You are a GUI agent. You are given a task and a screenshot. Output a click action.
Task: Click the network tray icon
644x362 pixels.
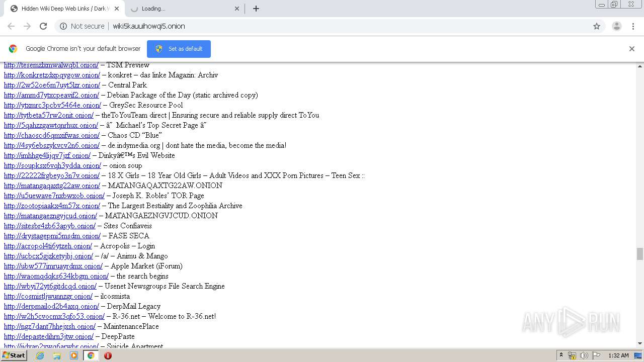click(572, 355)
